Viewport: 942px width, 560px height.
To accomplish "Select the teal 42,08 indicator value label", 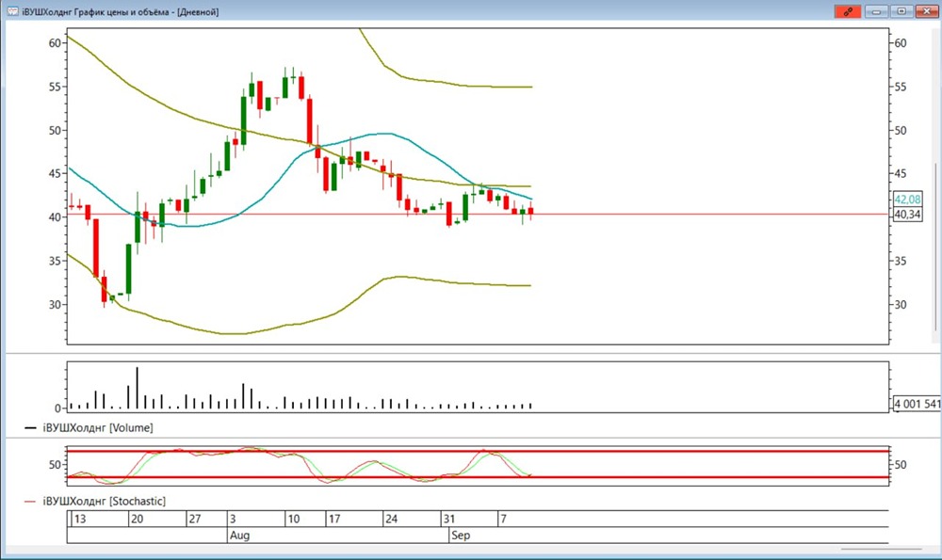I will pyautogui.click(x=907, y=200).
